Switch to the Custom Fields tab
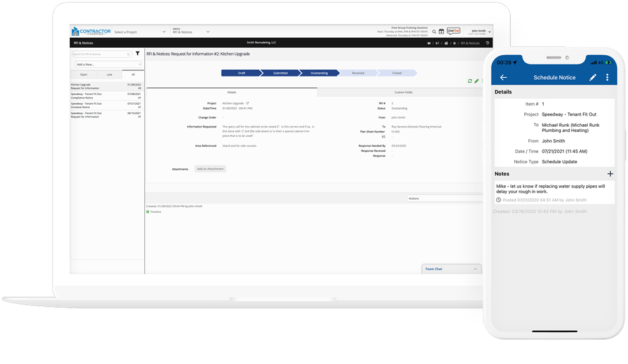Image resolution: width=628 pixels, height=364 pixels. [403, 92]
